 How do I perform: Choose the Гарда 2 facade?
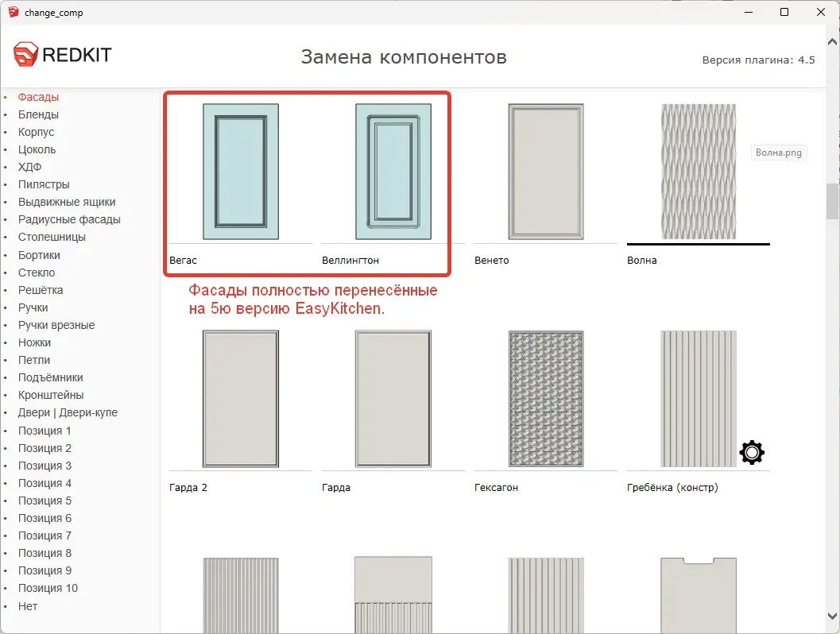point(239,397)
